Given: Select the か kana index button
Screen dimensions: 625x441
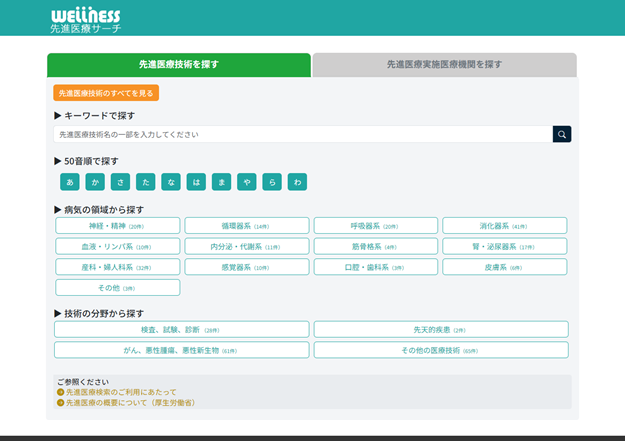Looking at the screenshot, I should click(x=95, y=182).
